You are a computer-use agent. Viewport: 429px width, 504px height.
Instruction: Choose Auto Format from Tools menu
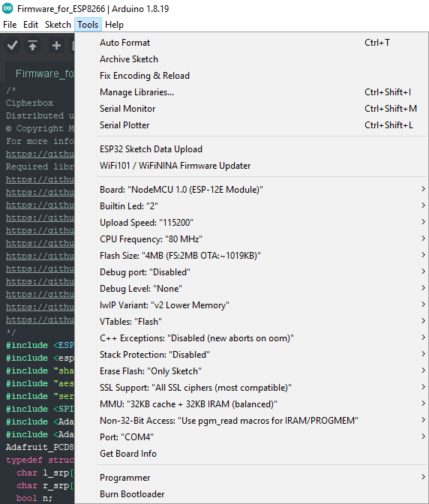click(x=251, y=43)
